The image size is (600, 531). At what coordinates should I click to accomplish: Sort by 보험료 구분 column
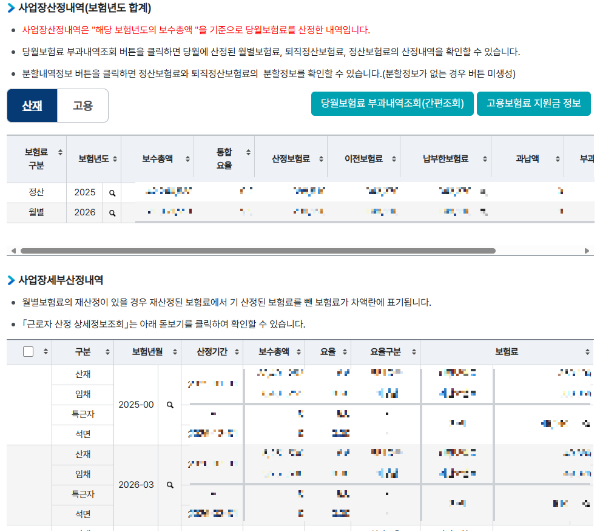click(x=60, y=152)
